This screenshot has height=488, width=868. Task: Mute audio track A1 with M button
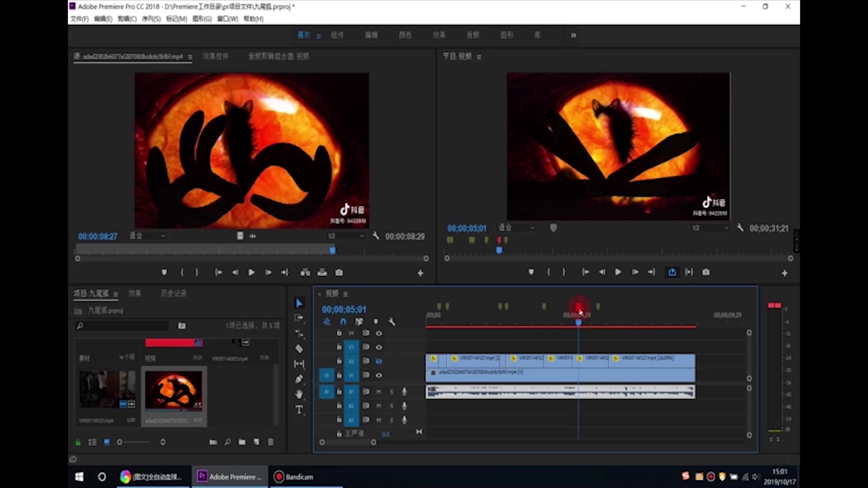379,392
